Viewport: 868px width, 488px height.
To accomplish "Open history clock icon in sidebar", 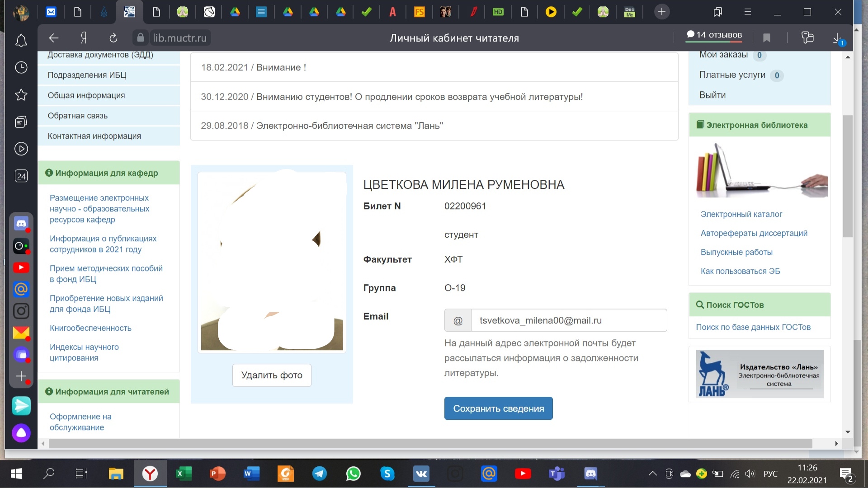I will click(x=21, y=68).
